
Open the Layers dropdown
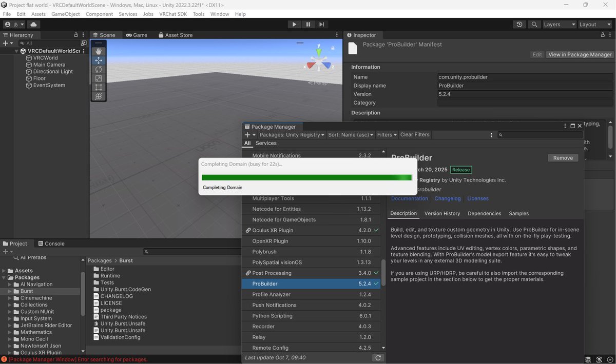[x=560, y=24]
